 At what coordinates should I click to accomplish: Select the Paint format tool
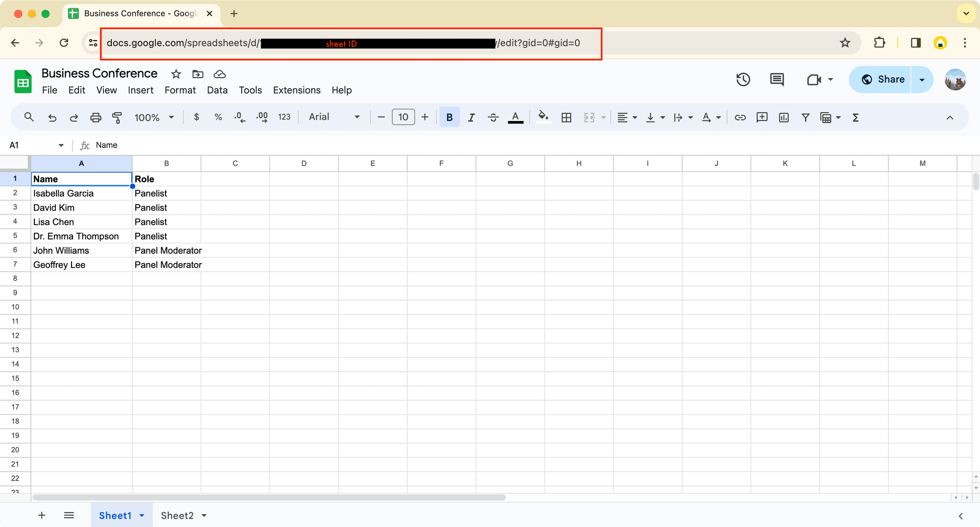click(117, 117)
